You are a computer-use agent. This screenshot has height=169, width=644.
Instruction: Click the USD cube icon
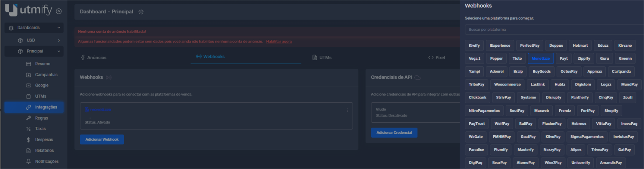[x=20, y=40]
